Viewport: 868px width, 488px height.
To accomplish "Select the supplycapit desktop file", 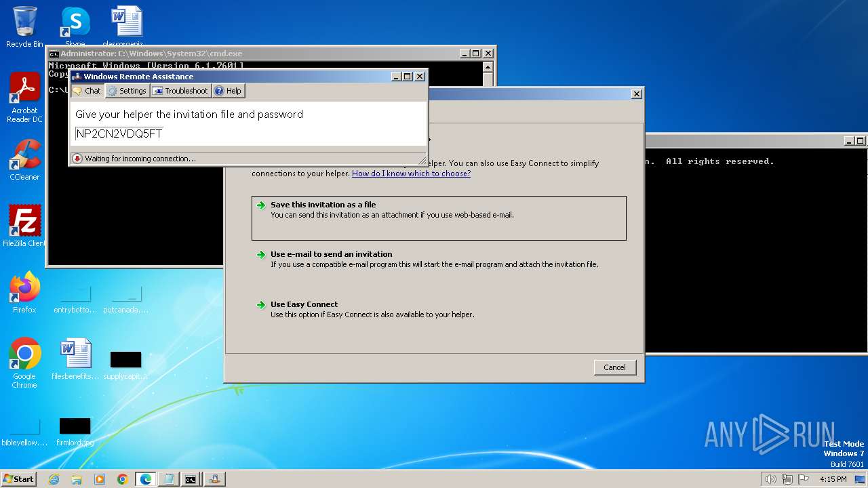I will click(125, 363).
